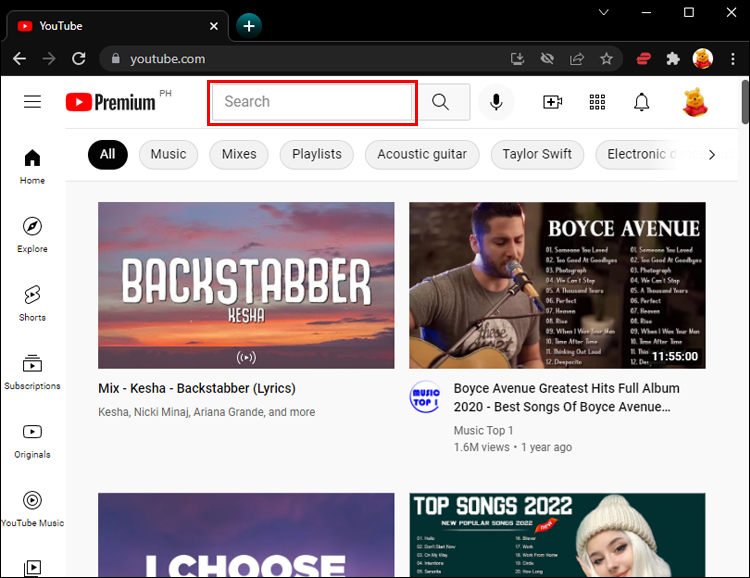The width and height of the screenshot is (750, 578).
Task: Select the Playlists filter chip
Action: (x=317, y=155)
